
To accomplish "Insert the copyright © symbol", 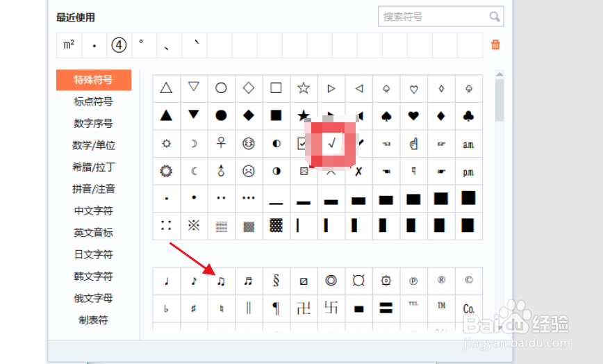I will pos(469,281).
